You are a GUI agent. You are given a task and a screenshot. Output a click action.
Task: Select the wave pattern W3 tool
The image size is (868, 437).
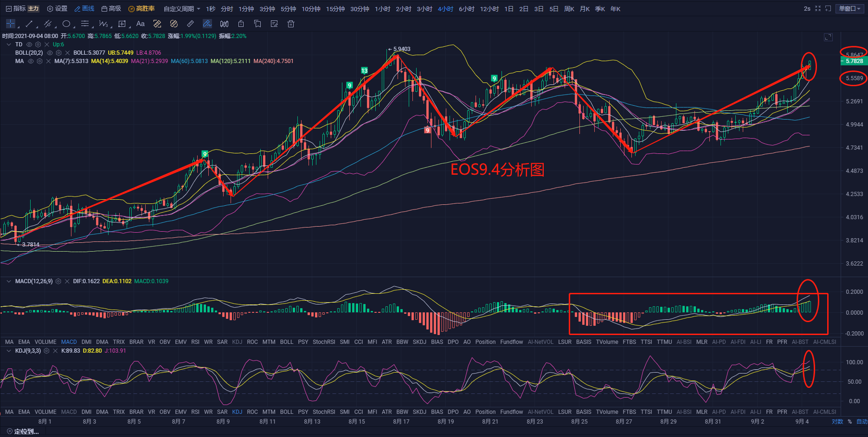point(103,24)
